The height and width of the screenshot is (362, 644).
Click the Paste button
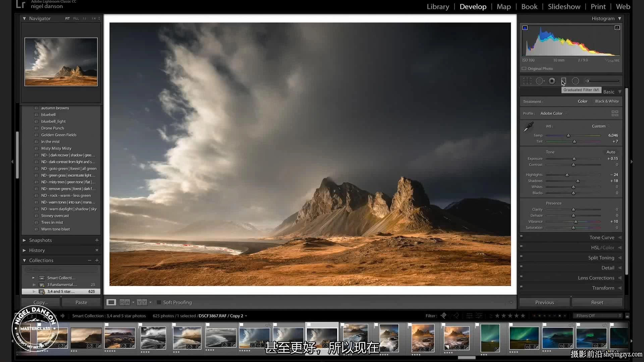click(x=81, y=302)
